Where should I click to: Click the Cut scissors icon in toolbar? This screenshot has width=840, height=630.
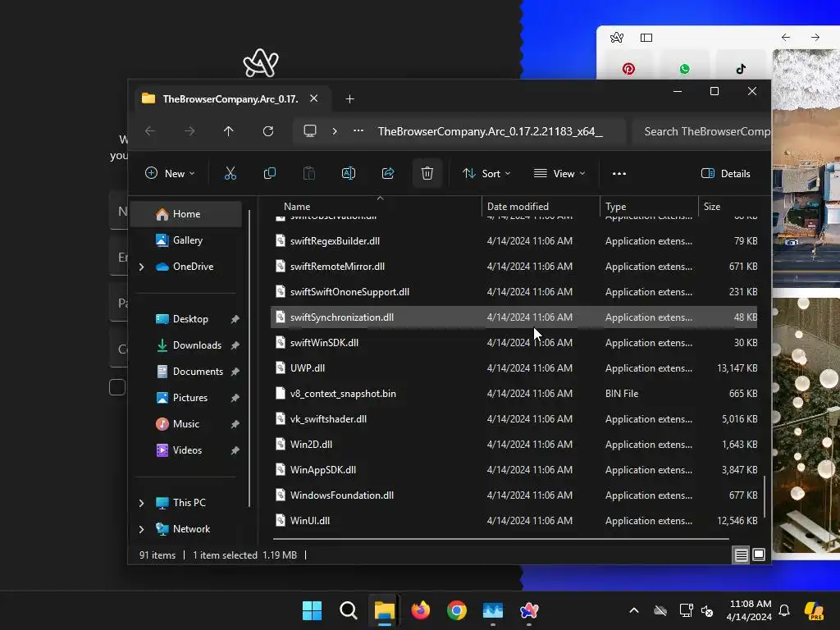pyautogui.click(x=231, y=174)
